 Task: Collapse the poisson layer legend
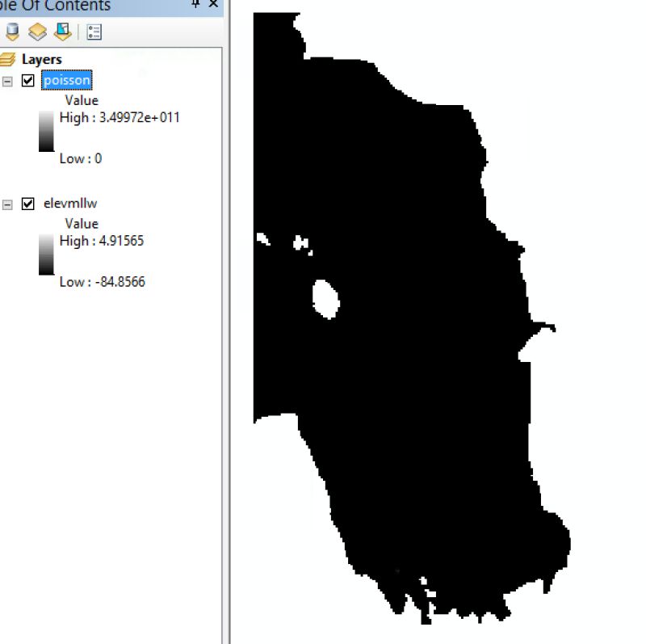6,80
